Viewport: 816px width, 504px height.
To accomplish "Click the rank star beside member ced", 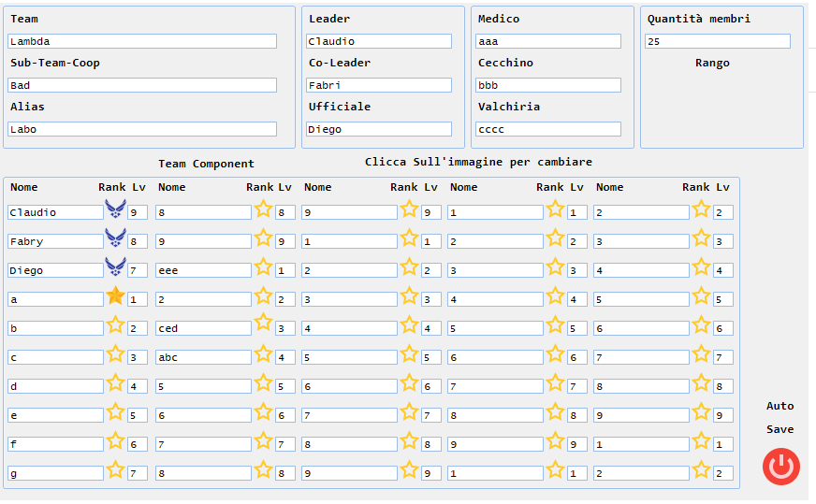I will tap(263, 322).
